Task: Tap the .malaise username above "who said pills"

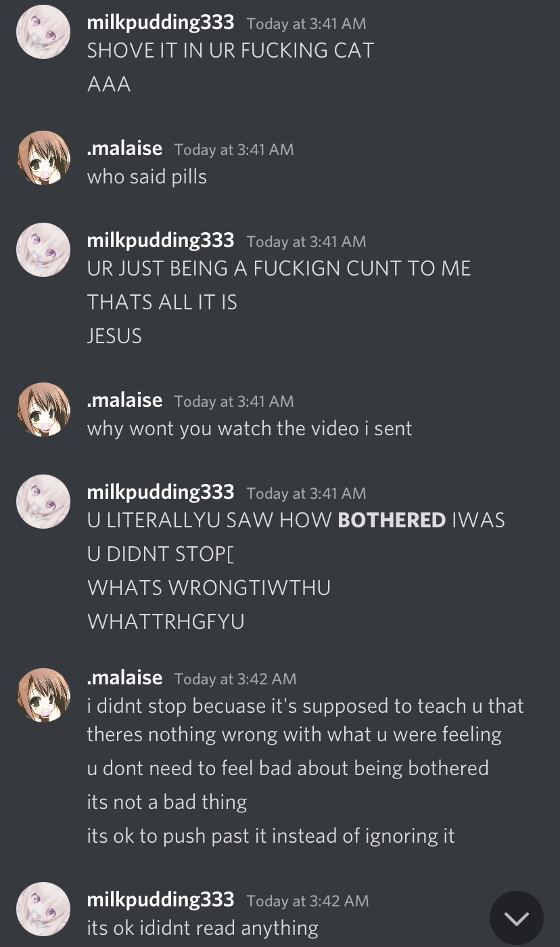Action: click(124, 148)
